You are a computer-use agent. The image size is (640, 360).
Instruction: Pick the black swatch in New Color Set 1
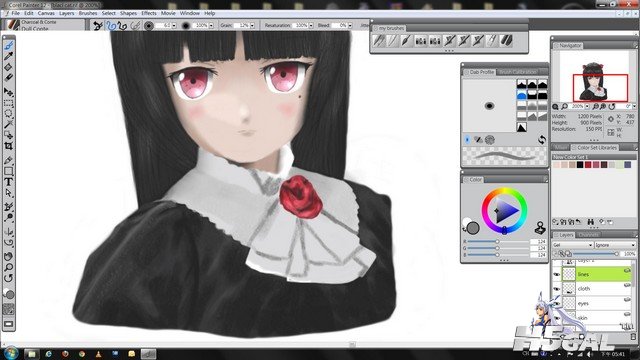tap(580, 165)
